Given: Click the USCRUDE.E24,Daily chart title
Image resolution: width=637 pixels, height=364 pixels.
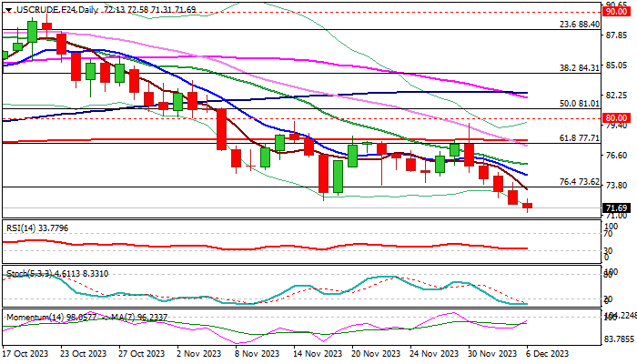Looking at the screenshot, I should pos(57,10).
